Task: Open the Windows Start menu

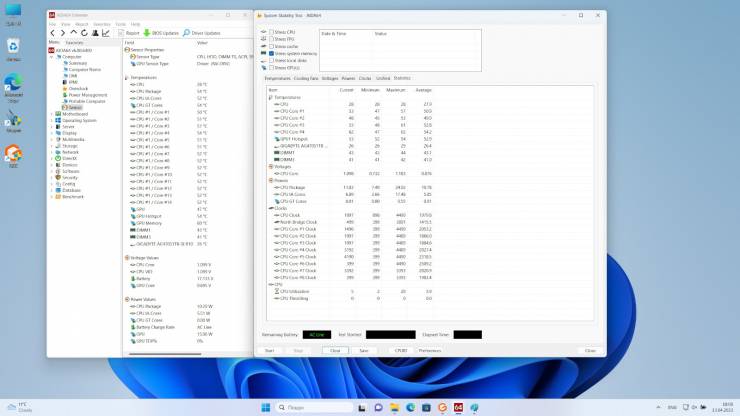Action: pos(266,408)
